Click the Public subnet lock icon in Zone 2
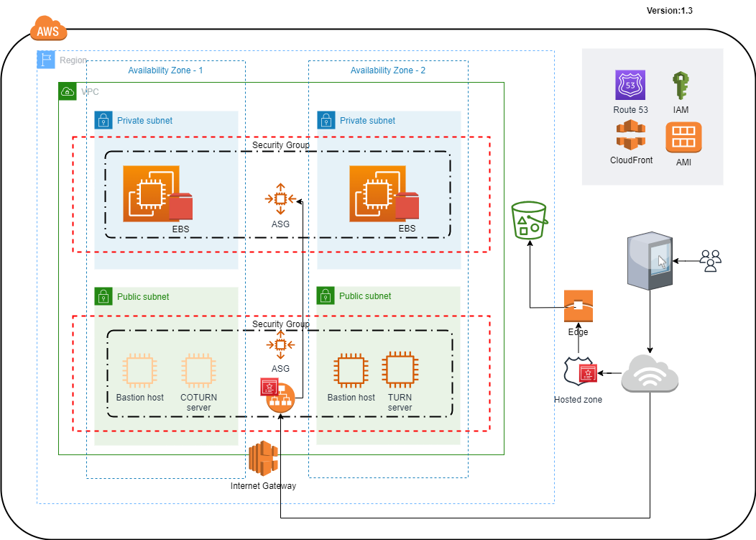Screen dimensions: 756x540 pos(326,296)
